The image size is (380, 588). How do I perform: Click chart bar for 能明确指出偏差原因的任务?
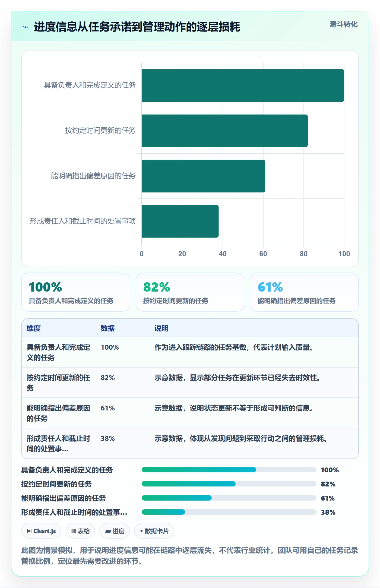coord(203,176)
